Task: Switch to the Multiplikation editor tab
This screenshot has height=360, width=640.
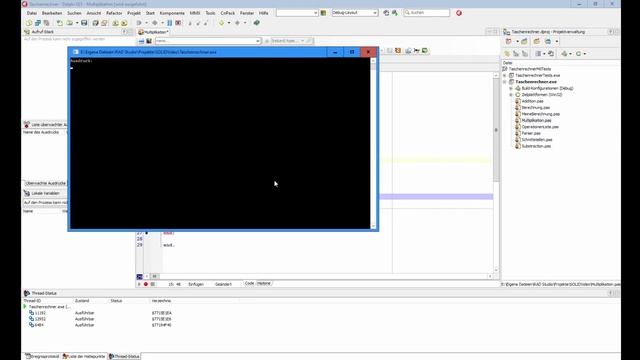Action: tap(154, 32)
